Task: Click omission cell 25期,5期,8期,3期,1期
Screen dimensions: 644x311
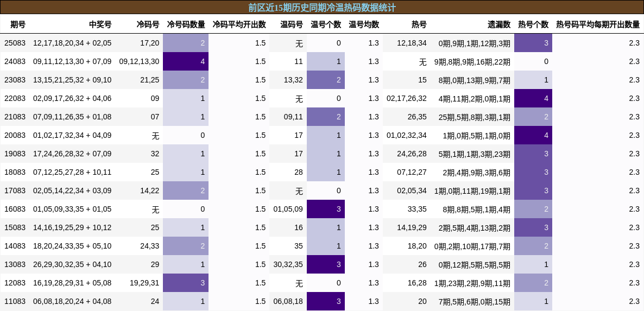Action: 475,117
